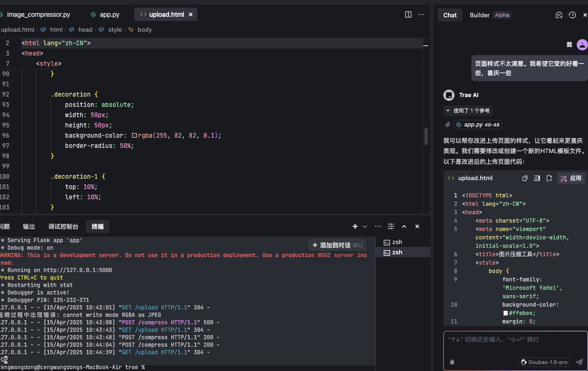588x371 pixels.
Task: Click the .decoration-1 selector on line 100
Action: coord(74,176)
